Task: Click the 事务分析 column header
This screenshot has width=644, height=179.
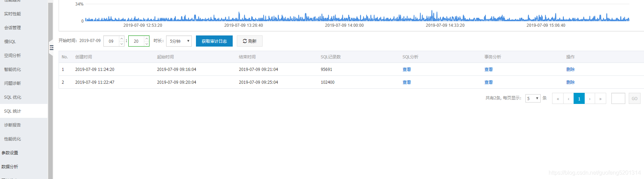Action: [493, 57]
